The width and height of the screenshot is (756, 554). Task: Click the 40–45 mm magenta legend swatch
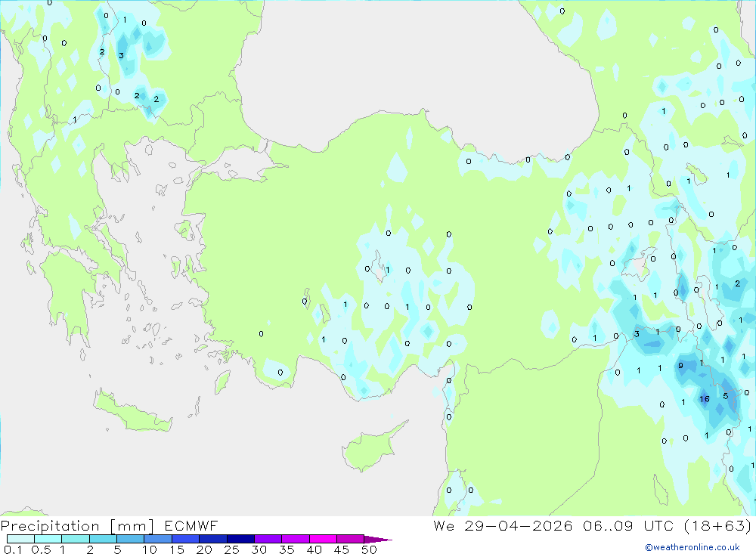[323, 539]
